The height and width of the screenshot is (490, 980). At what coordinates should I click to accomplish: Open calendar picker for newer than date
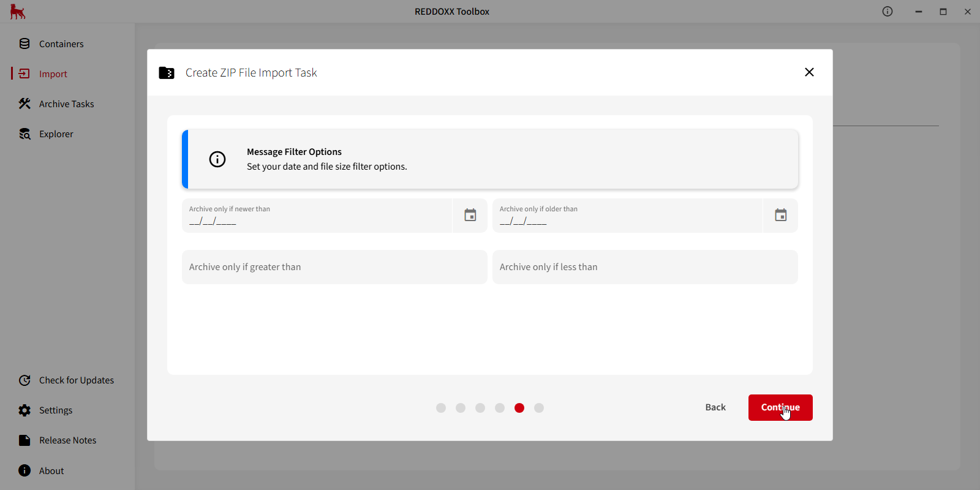pos(470,215)
